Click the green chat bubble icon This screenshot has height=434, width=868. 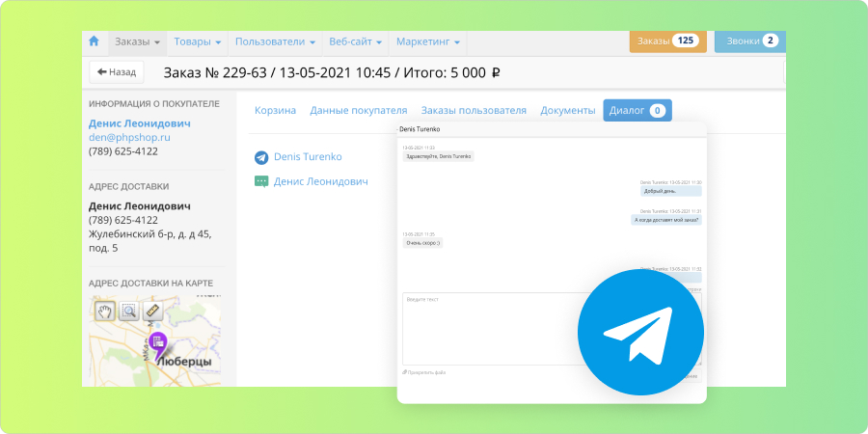tap(261, 181)
